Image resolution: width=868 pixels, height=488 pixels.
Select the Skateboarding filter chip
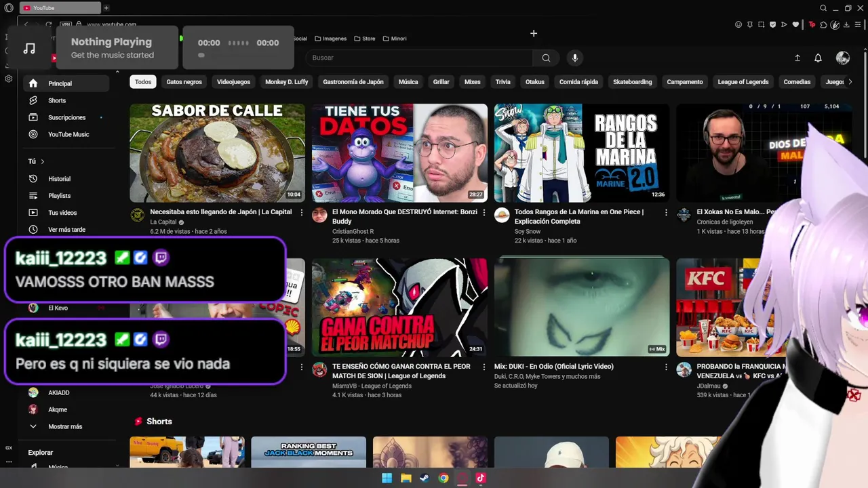(x=633, y=82)
